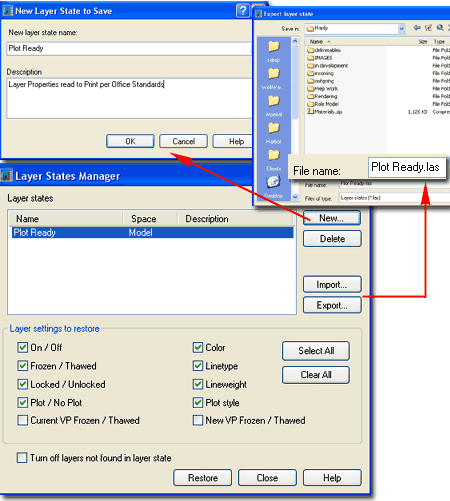Viewport: 450px width, 501px height.
Task: Go back using the blue arrow icon
Action: (x=417, y=28)
